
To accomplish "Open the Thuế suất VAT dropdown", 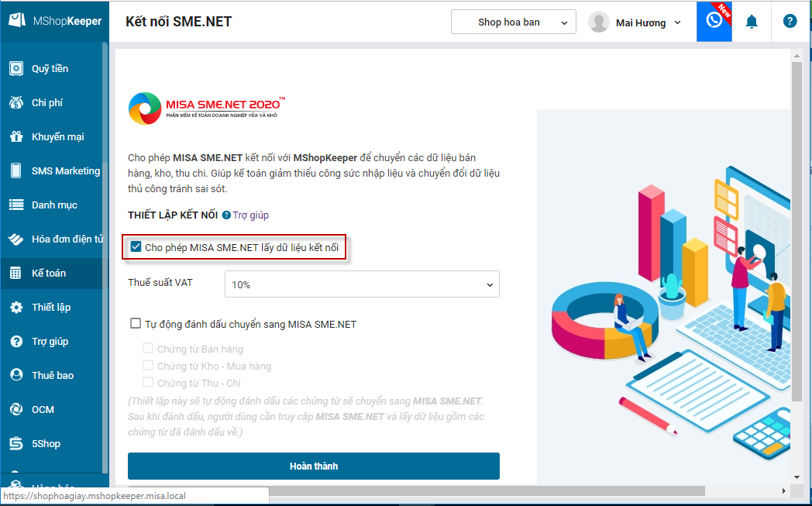I will pos(362,284).
